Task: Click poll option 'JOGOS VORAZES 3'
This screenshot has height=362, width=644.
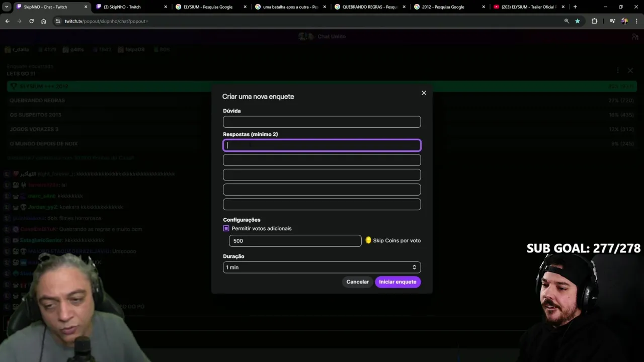Action: click(x=322, y=129)
